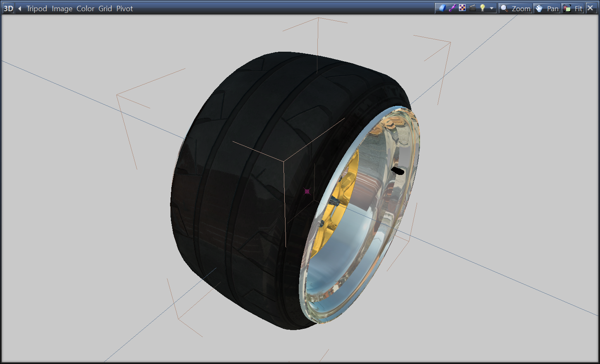This screenshot has width=600, height=364.
Task: Toggle the blue solid shading icon
Action: [442, 8]
